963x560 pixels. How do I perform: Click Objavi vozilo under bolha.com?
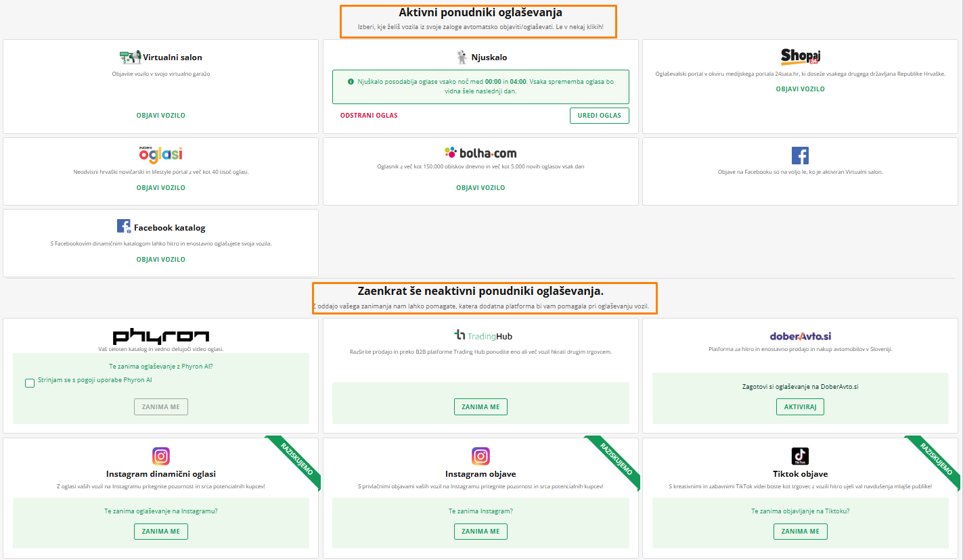click(480, 188)
